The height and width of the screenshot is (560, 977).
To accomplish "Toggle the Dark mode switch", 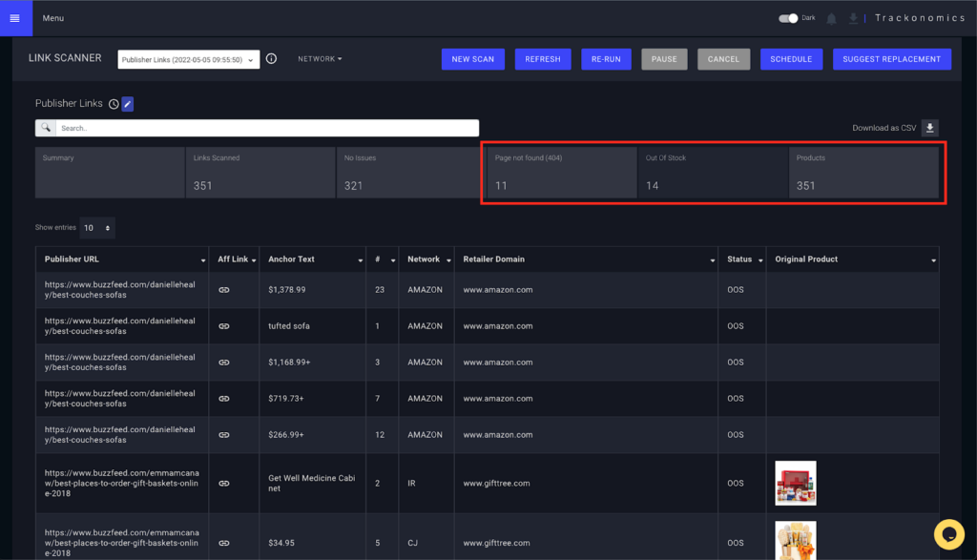I will [x=787, y=18].
